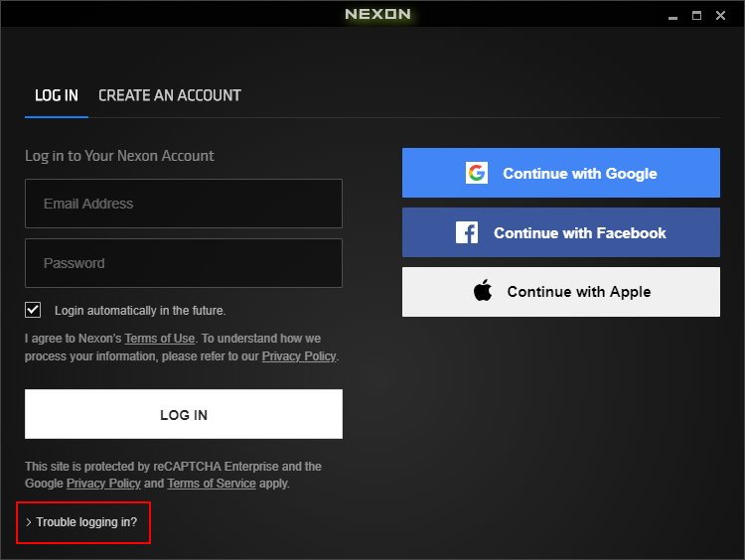Click the Apple logo icon
This screenshot has width=745, height=560.
click(483, 290)
